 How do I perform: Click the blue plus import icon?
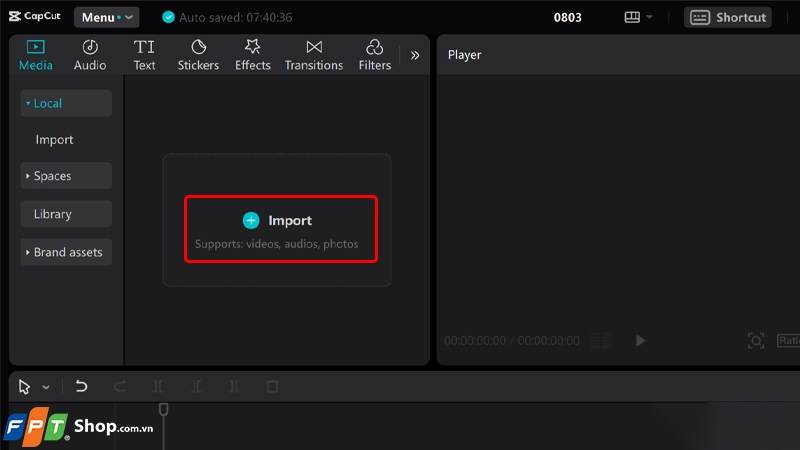251,220
